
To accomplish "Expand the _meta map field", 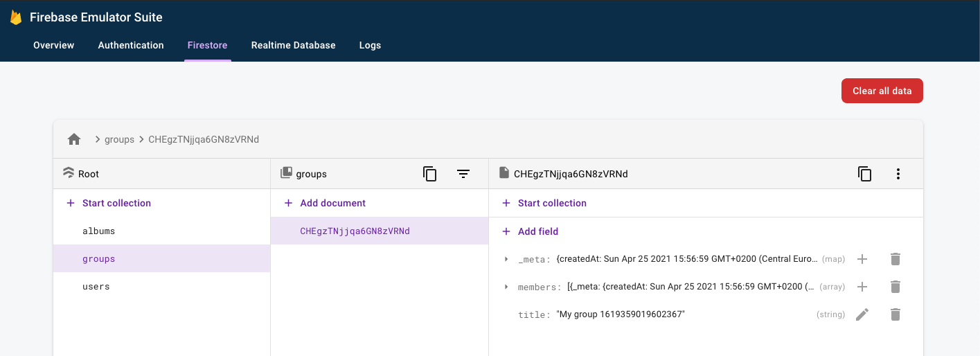I will tap(506, 259).
